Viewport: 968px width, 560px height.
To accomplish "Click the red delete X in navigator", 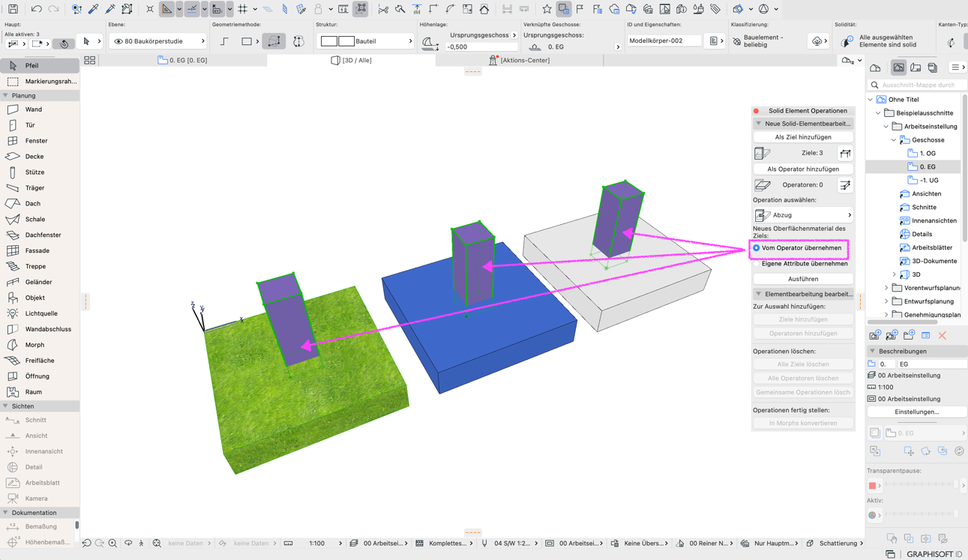I will 943,336.
